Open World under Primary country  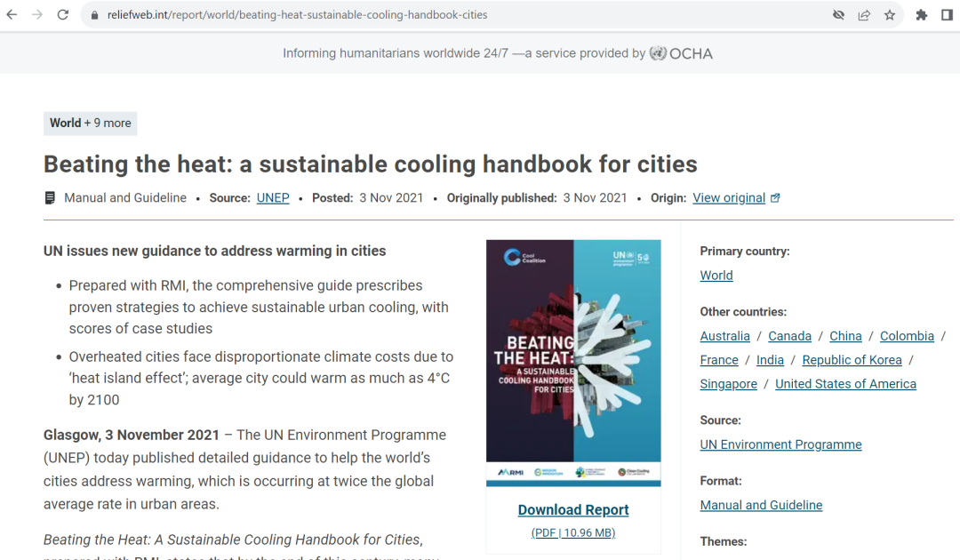click(x=716, y=276)
